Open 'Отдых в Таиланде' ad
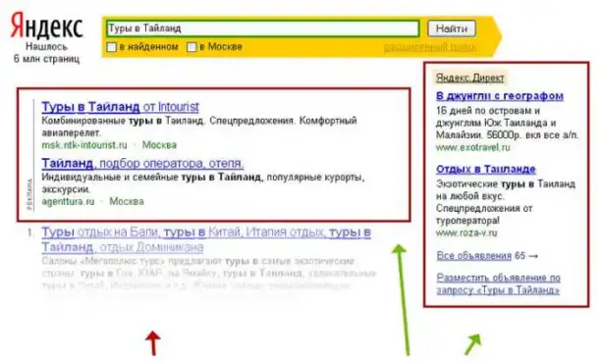This screenshot has height=364, width=599. (486, 169)
